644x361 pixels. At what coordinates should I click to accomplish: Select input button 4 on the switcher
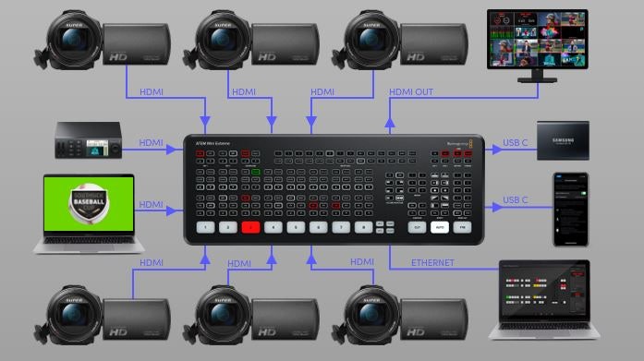[273, 227]
